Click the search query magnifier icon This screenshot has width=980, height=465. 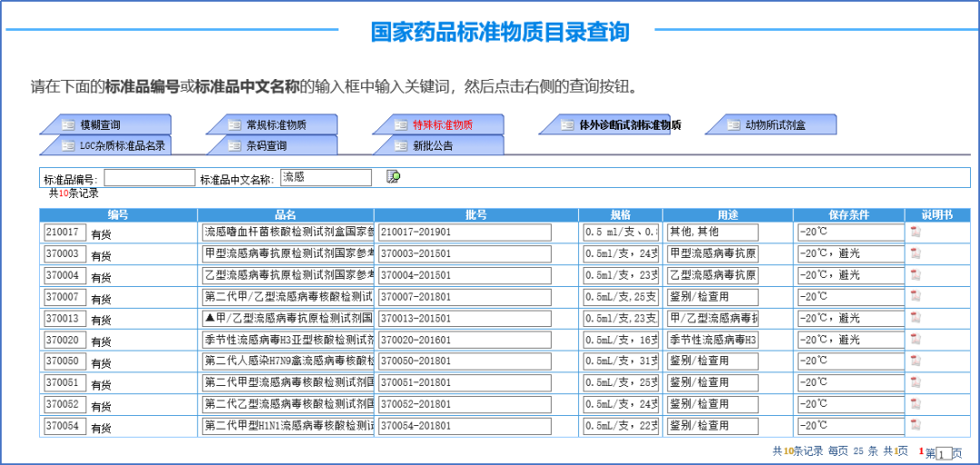[x=393, y=177]
